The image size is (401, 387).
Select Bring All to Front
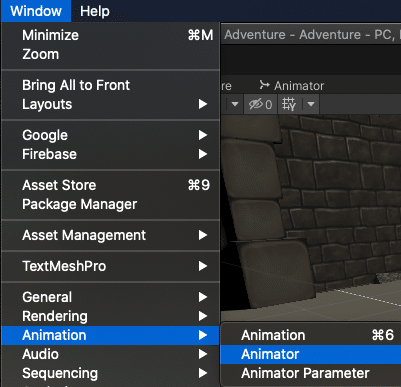point(110,85)
